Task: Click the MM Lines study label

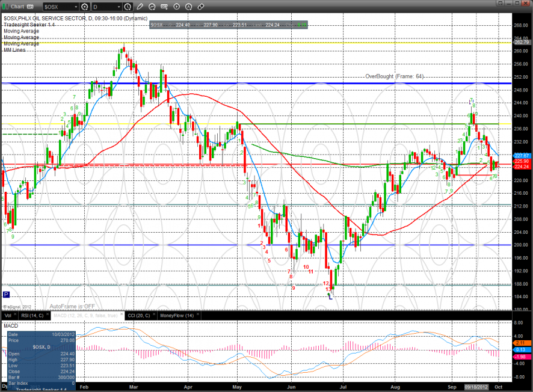Action: (x=14, y=50)
